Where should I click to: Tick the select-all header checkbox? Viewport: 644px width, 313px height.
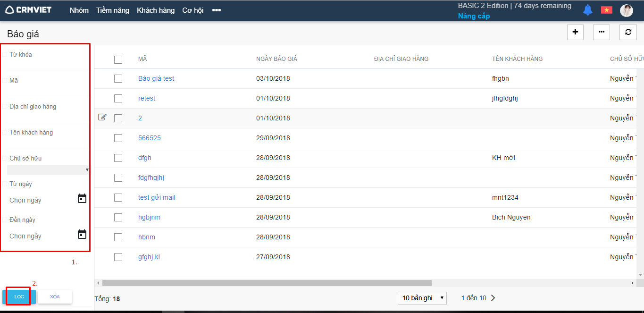coord(118,59)
